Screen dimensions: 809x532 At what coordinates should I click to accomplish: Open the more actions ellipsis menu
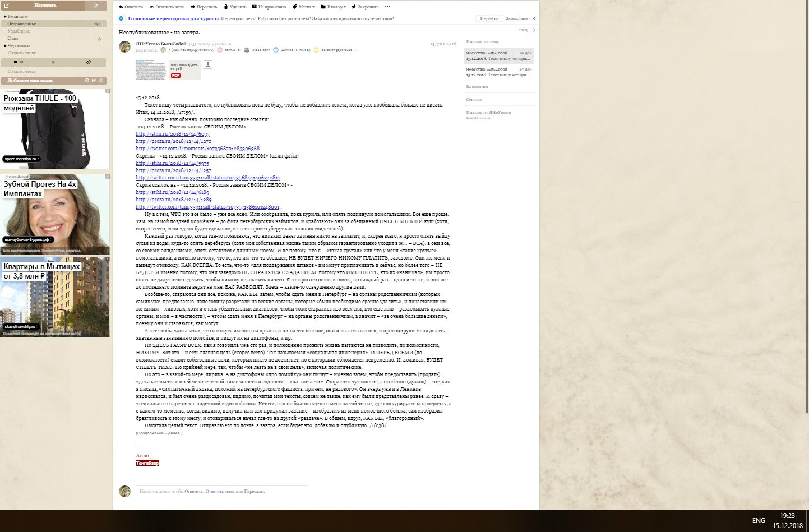(387, 7)
